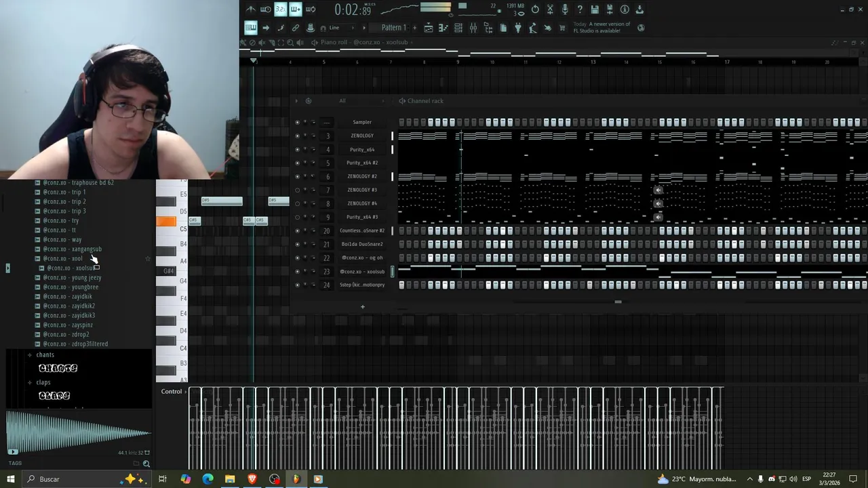The width and height of the screenshot is (868, 488).
Task: Click mixer track number 20 for Countless Snare
Action: coord(326,230)
